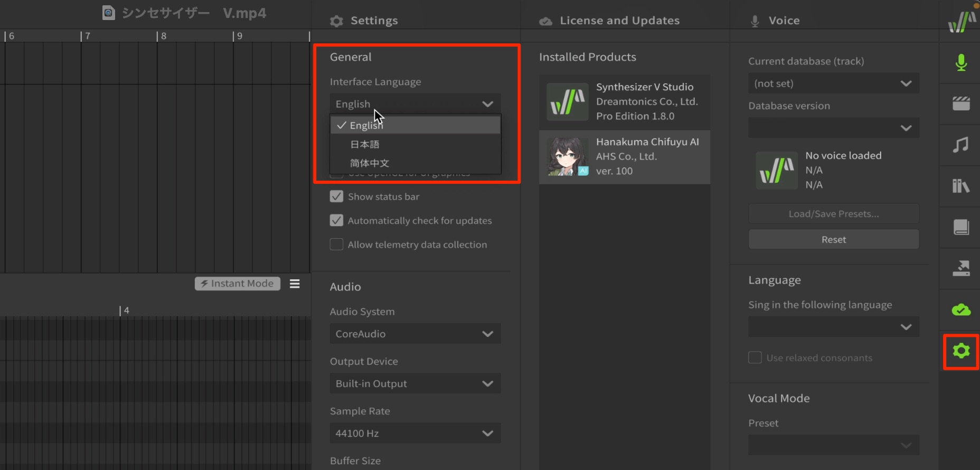The width and height of the screenshot is (980, 470).
Task: Open the Sample Rate 44100 Hz dropdown
Action: [x=415, y=433]
